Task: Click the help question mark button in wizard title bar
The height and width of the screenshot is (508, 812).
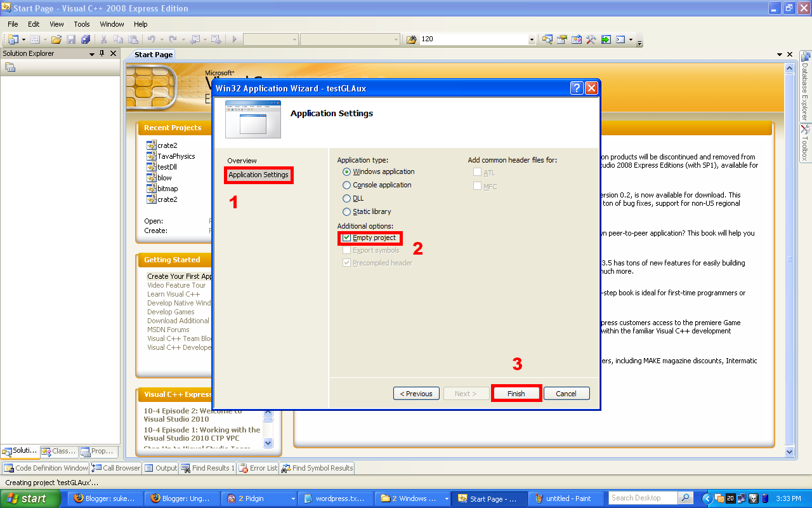Action: [x=577, y=88]
